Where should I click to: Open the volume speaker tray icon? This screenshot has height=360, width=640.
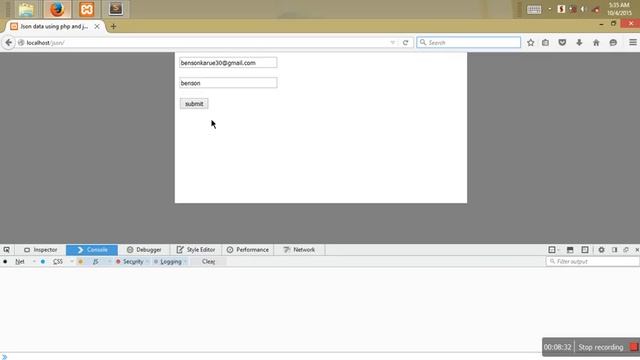[583, 9]
